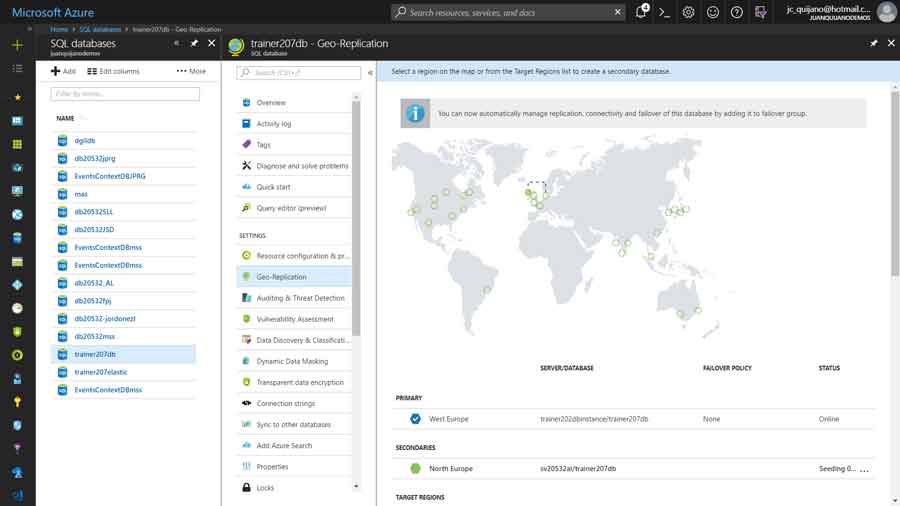The height and width of the screenshot is (506, 900).
Task: Collapse the SQL databases blade chevron
Action: tap(177, 43)
